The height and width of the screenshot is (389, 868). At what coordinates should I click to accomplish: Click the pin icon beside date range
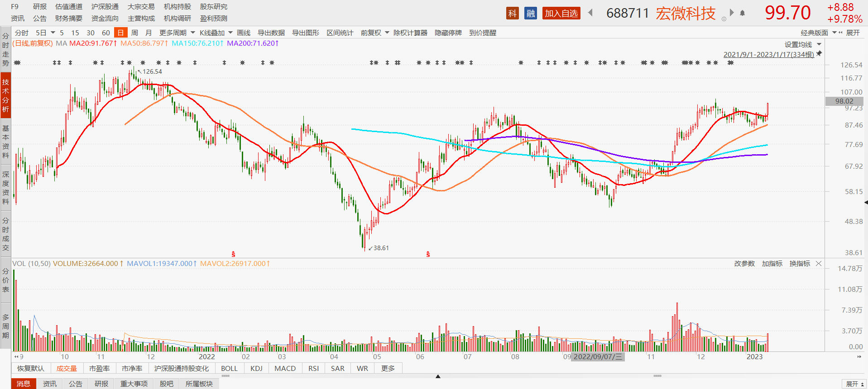click(x=819, y=54)
